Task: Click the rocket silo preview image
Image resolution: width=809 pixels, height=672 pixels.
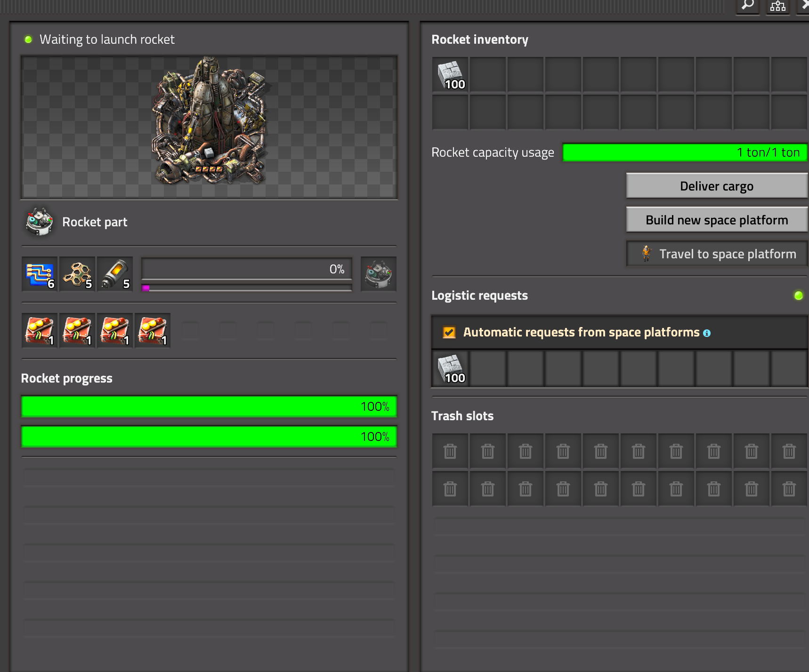Action: (209, 127)
